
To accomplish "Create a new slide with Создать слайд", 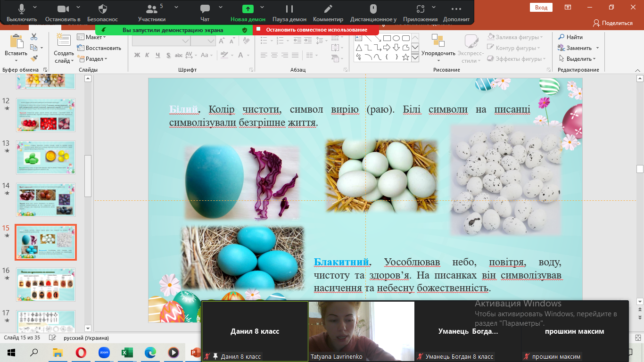I will tap(64, 49).
